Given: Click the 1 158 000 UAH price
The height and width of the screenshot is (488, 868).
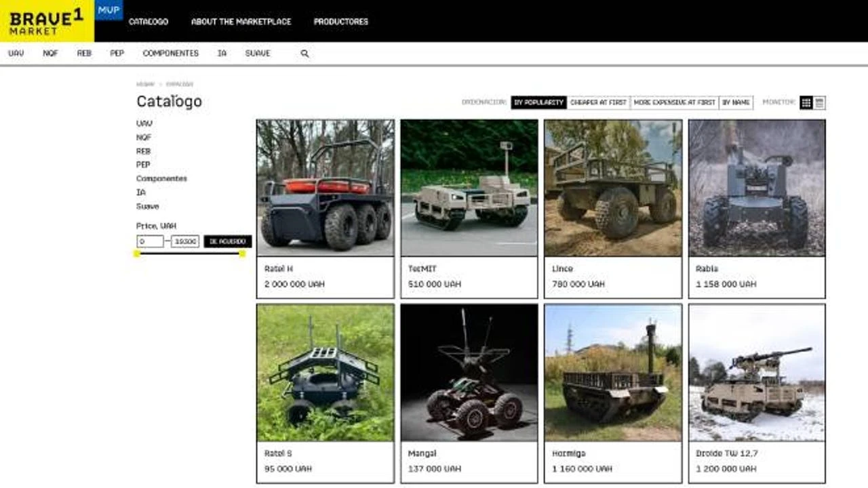Looking at the screenshot, I should (x=726, y=285).
